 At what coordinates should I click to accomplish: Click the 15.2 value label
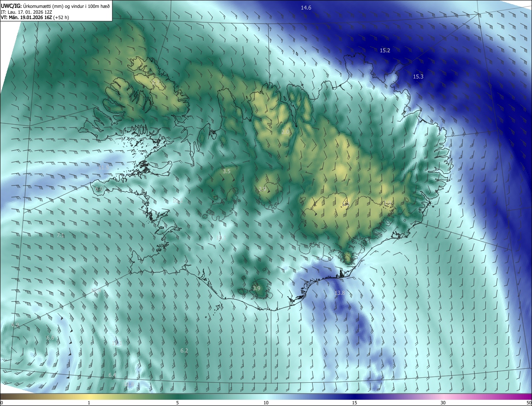point(385,50)
